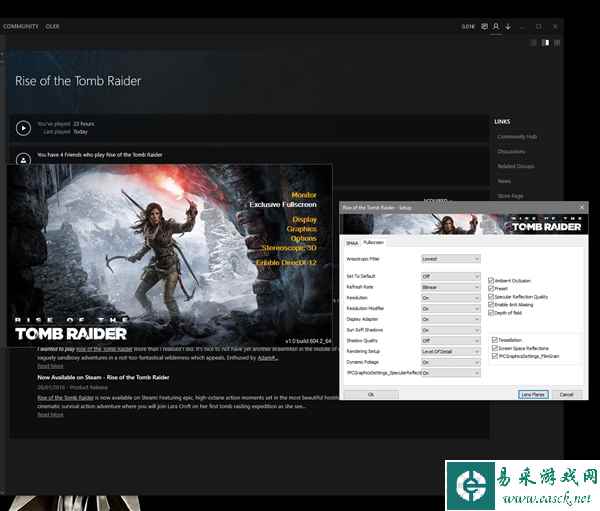The height and width of the screenshot is (511, 600).
Task: Toggle the Specular Reflection Quality checkbox
Action: 491,297
